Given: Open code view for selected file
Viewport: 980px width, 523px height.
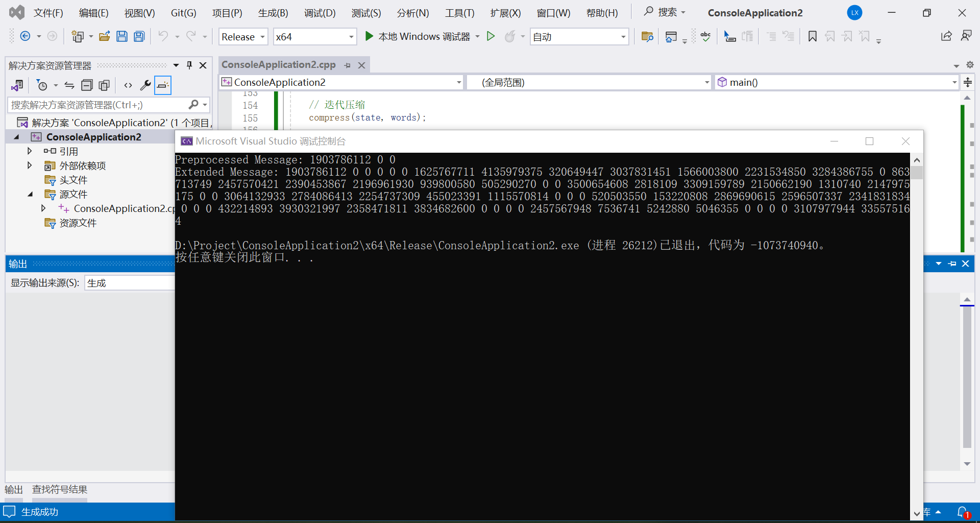Looking at the screenshot, I should tap(128, 85).
